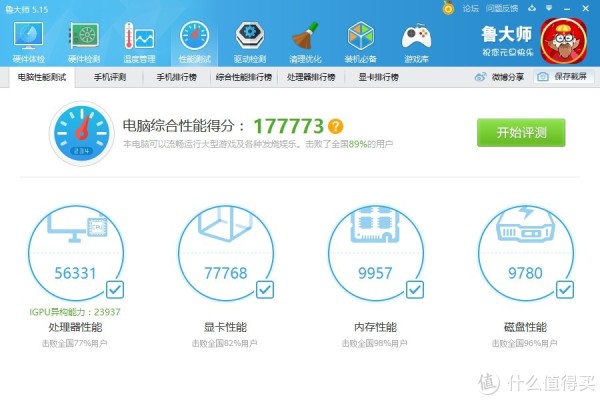Click the green 开始评测 button

[x=521, y=132]
